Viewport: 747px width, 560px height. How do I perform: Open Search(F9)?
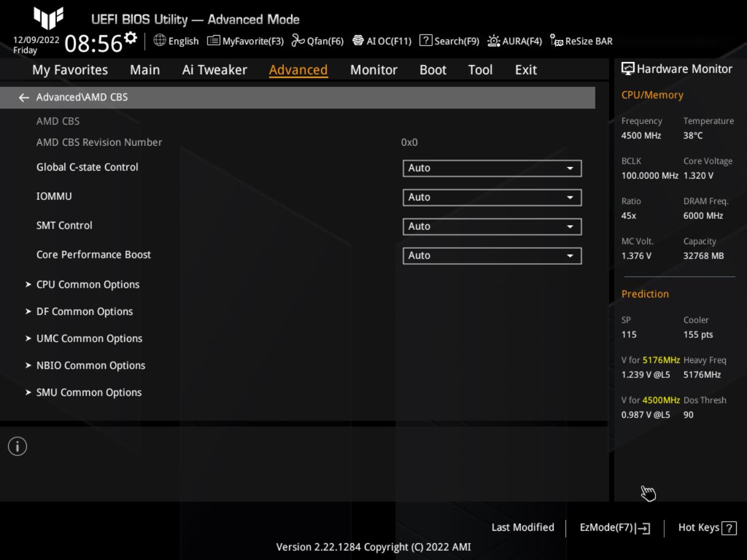pos(449,41)
